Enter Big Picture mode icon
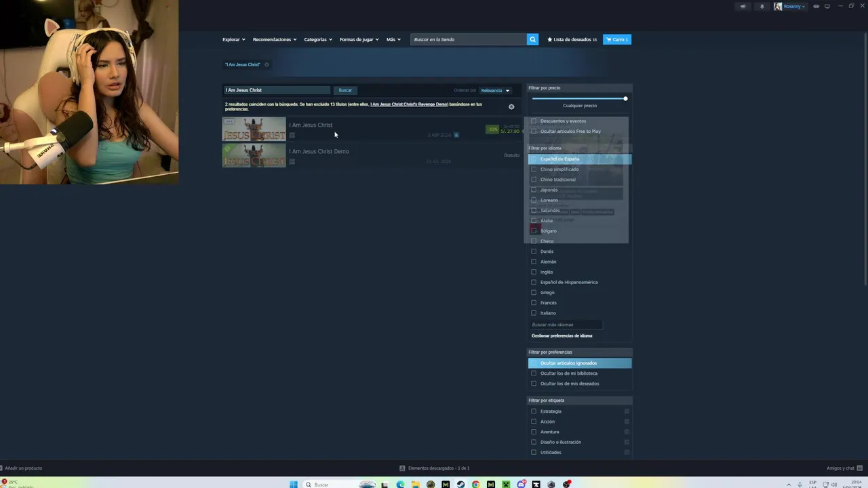This screenshot has height=488, width=868. click(x=827, y=6)
